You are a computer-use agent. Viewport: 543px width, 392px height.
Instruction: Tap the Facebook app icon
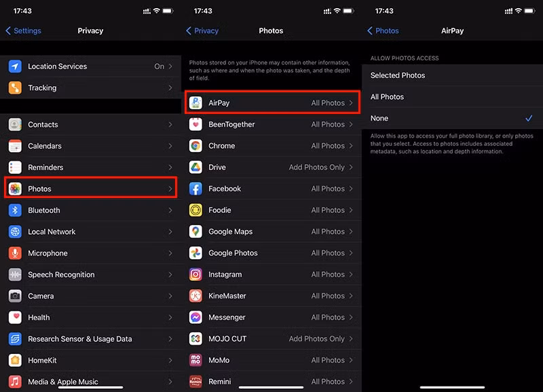(195, 189)
